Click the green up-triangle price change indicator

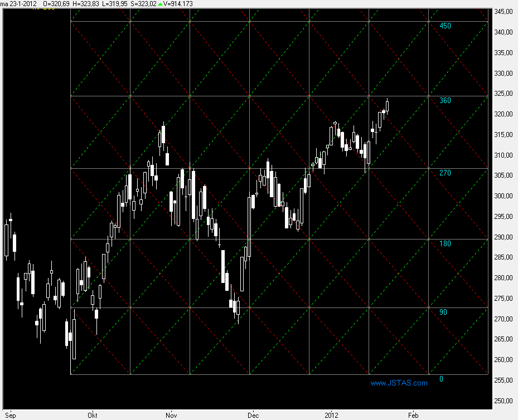pos(160,4)
